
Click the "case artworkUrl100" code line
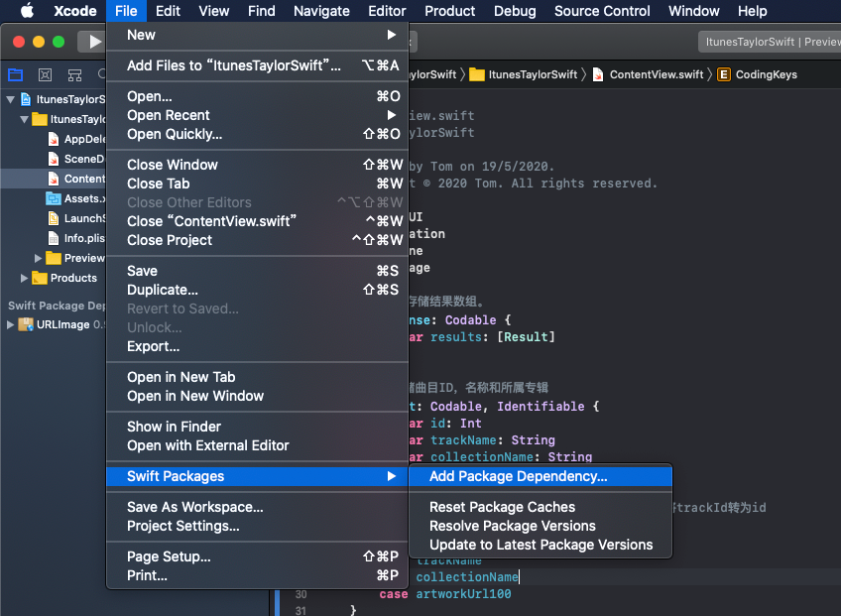445,594
